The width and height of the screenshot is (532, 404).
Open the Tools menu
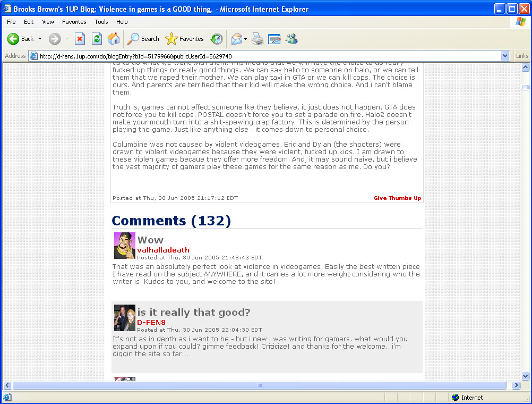point(101,22)
